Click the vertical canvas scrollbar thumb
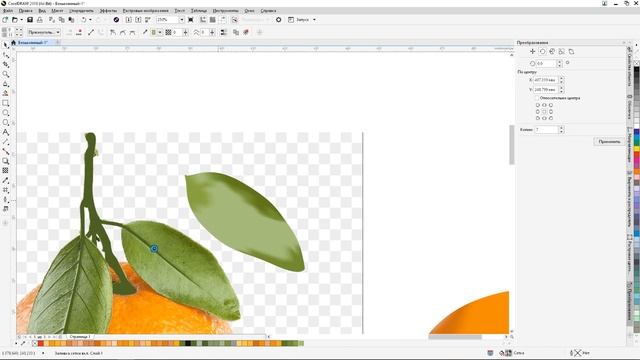This screenshot has width=640, height=360. [x=512, y=145]
